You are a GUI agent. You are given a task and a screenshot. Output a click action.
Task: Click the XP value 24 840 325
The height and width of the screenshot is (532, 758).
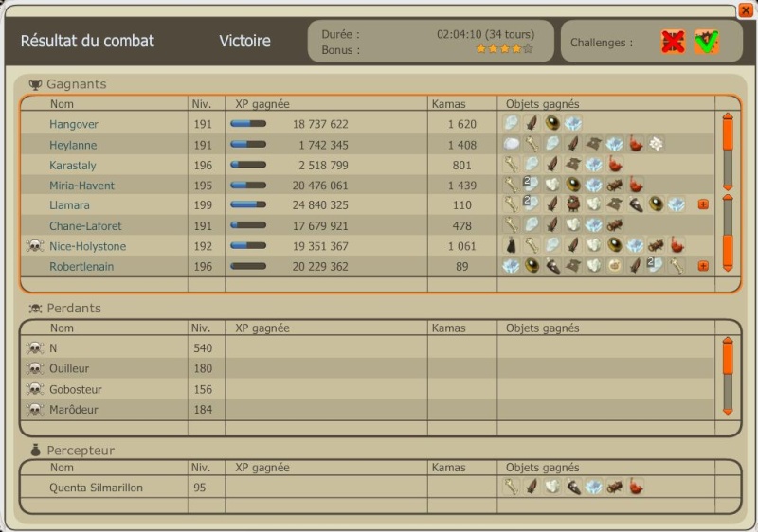pos(320,205)
